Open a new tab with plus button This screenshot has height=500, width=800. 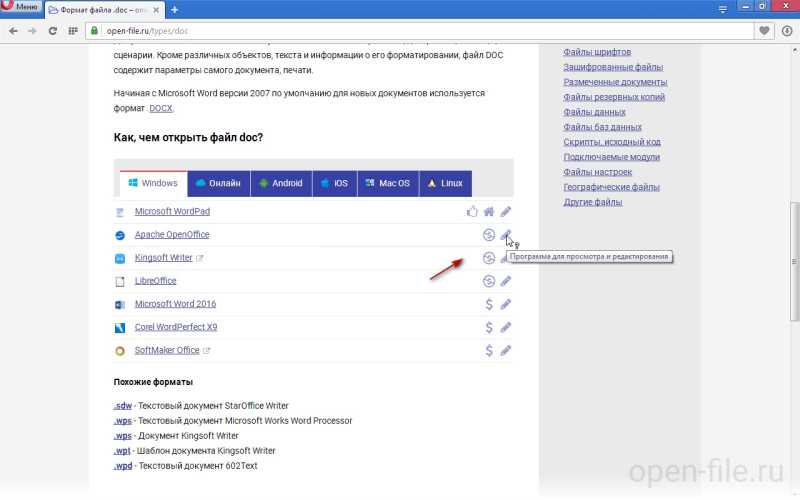pos(174,10)
